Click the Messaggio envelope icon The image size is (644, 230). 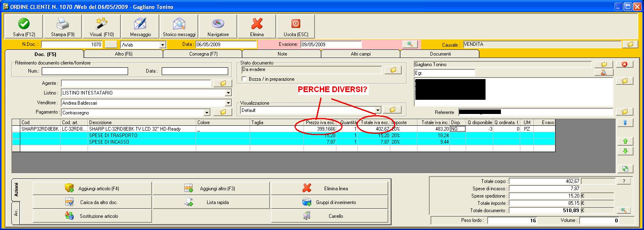[x=140, y=24]
